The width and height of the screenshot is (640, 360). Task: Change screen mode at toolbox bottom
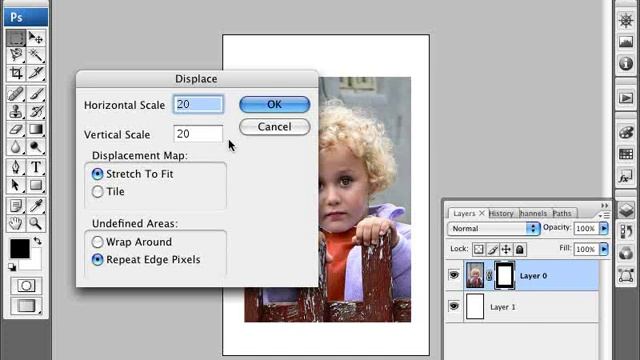26,306
